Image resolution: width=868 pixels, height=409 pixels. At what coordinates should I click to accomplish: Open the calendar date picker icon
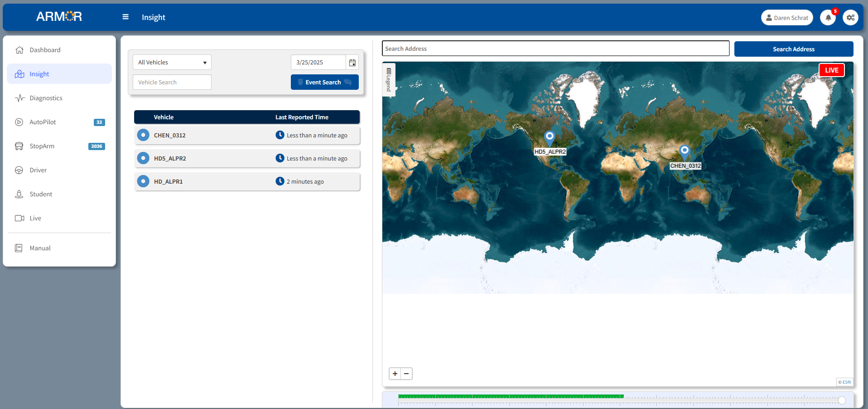click(x=352, y=63)
